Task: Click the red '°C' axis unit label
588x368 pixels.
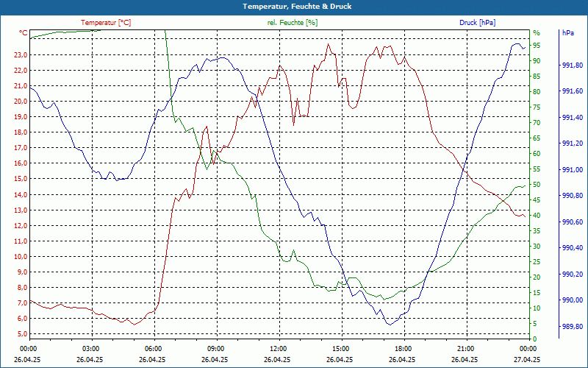Action: (24, 33)
